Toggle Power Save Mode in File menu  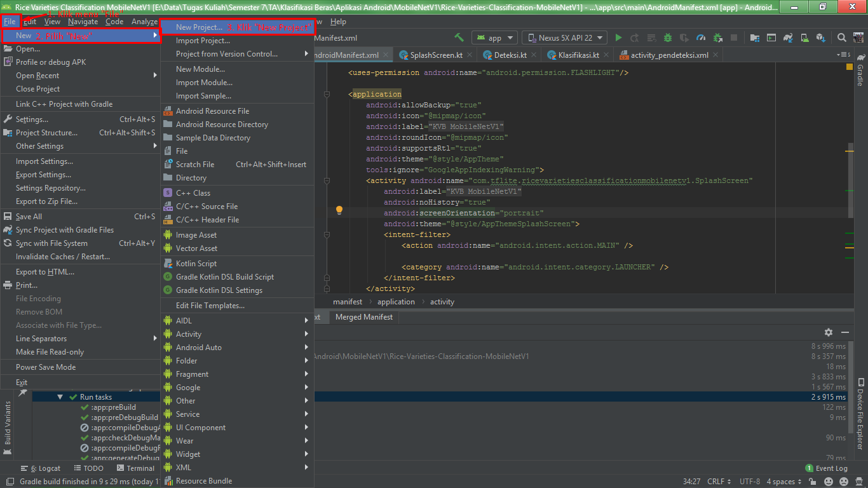(x=46, y=367)
